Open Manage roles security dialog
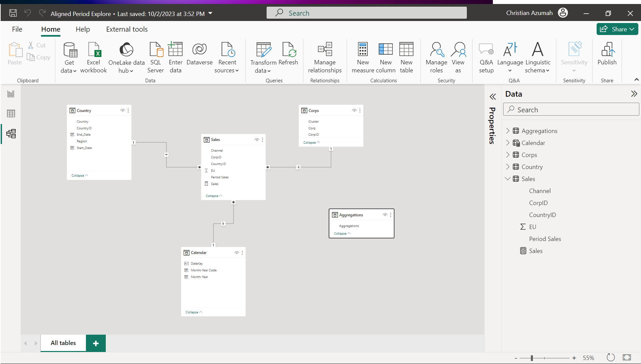641x364 pixels. pos(436,58)
